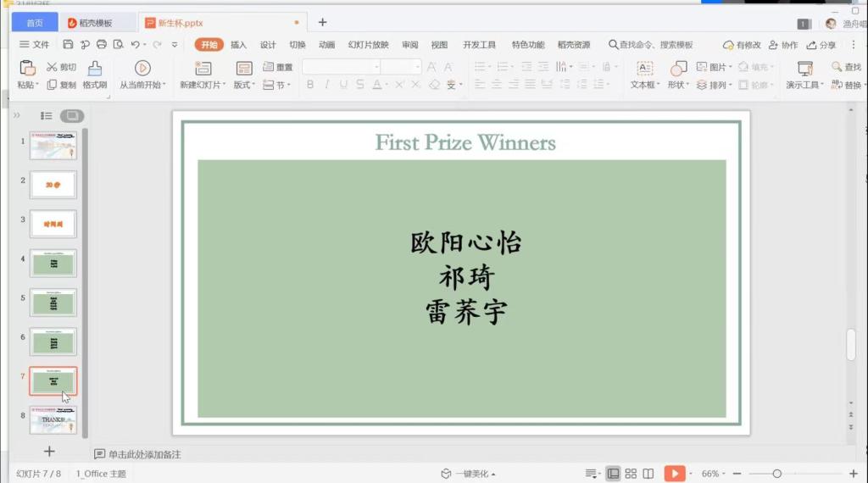Click the Cut (剪切) scissors icon
The width and height of the screenshot is (868, 483).
(x=52, y=67)
